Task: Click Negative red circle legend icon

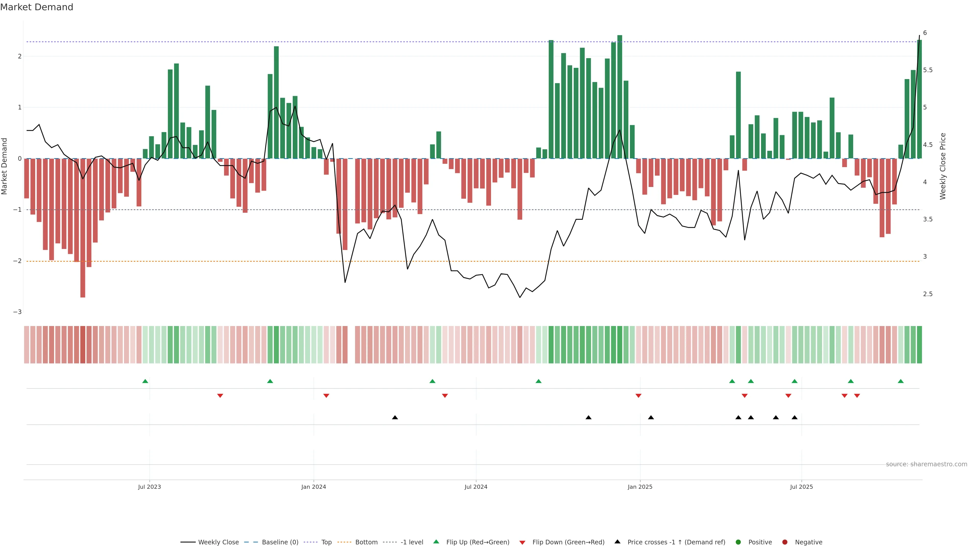Action: [785, 542]
